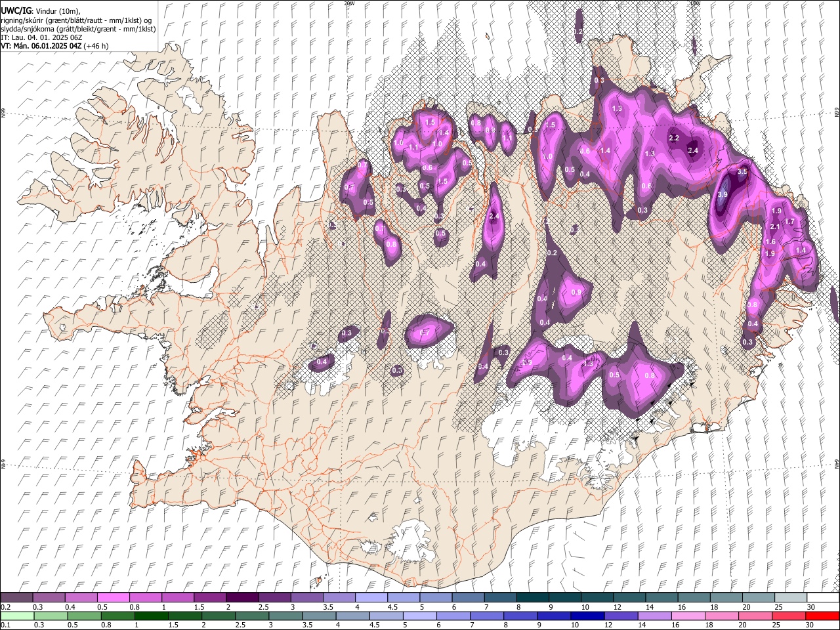Pick the deep navy blue 10 rainfall swatch
Viewport: 840px width, 630px height.
point(587,616)
